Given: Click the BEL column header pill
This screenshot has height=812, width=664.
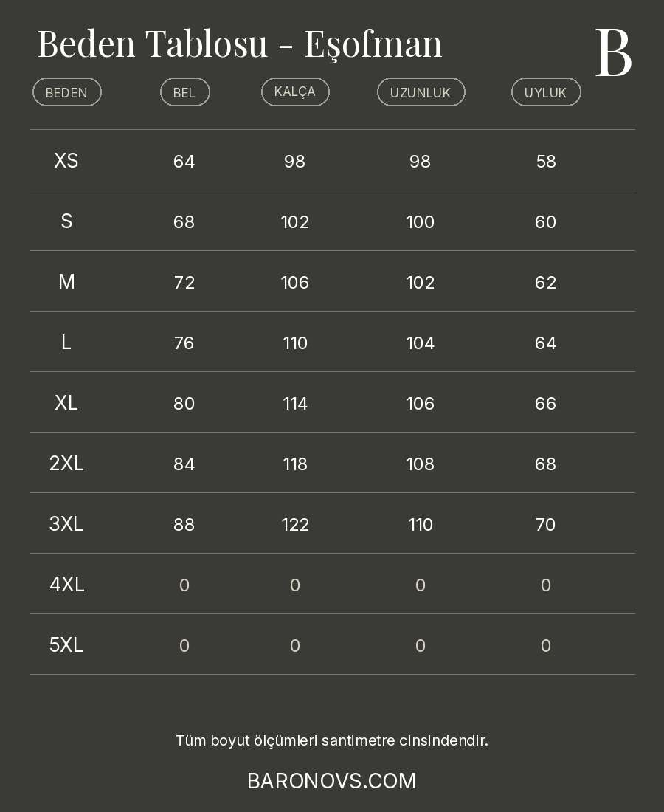Looking at the screenshot, I should click(x=184, y=92).
